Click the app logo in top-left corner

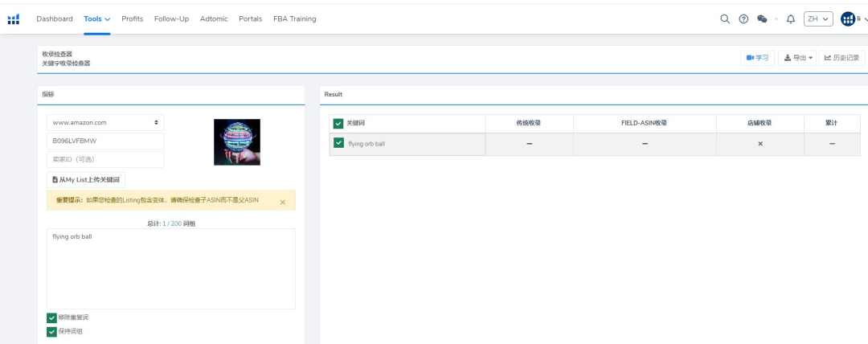[13, 19]
